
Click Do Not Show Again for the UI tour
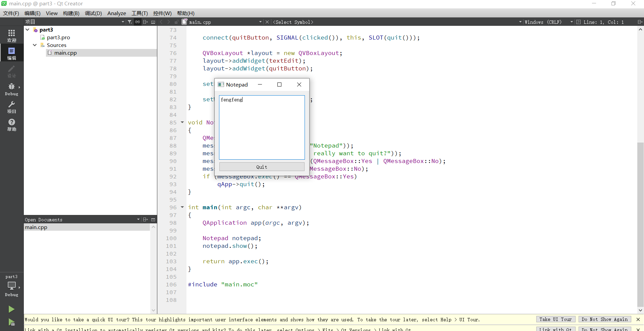[x=605, y=319]
